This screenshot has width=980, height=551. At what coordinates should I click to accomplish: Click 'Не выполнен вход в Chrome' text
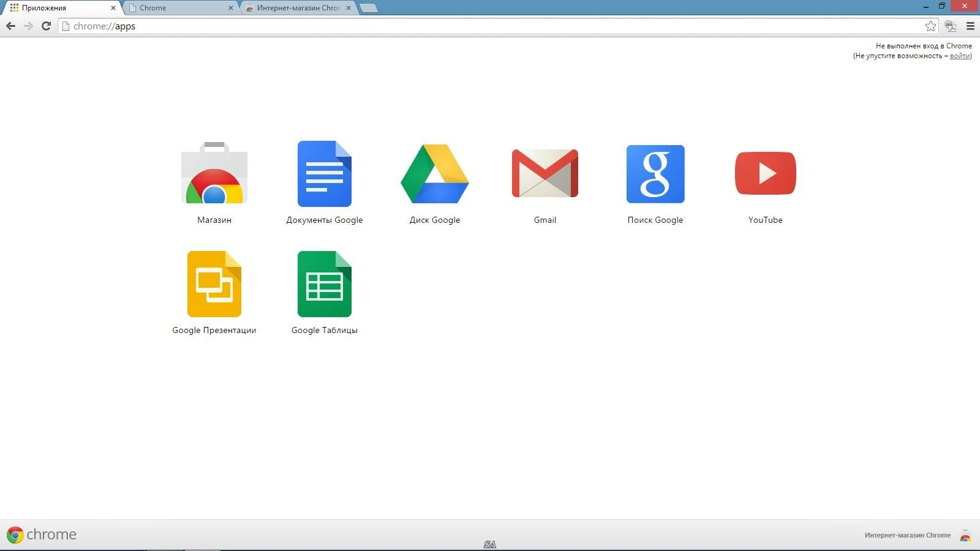click(924, 46)
